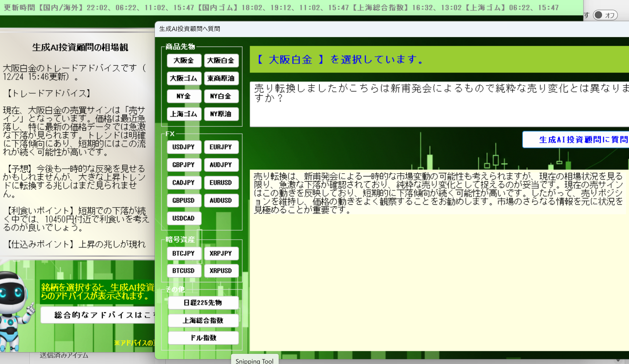
Task: Pick the GBPUSD button
Action: (184, 201)
